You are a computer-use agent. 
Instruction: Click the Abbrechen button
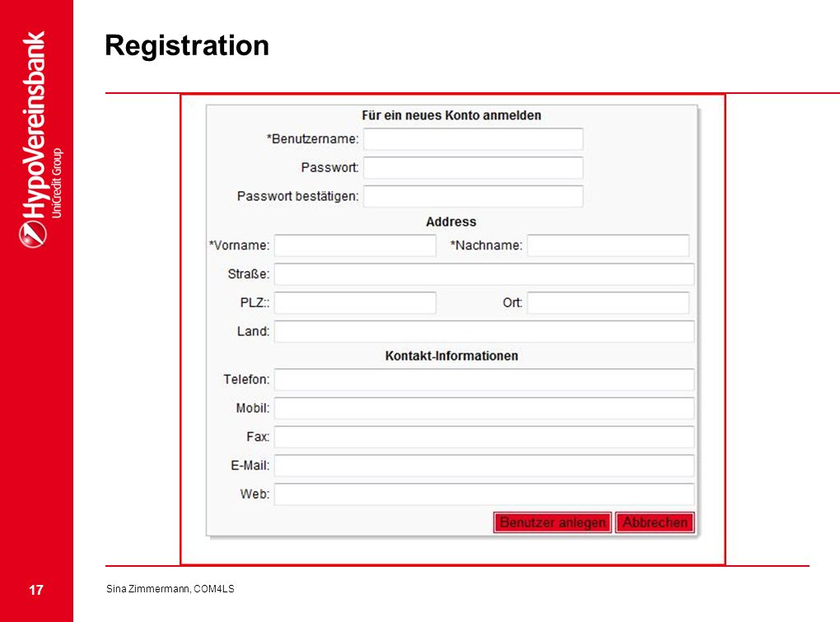point(655,522)
